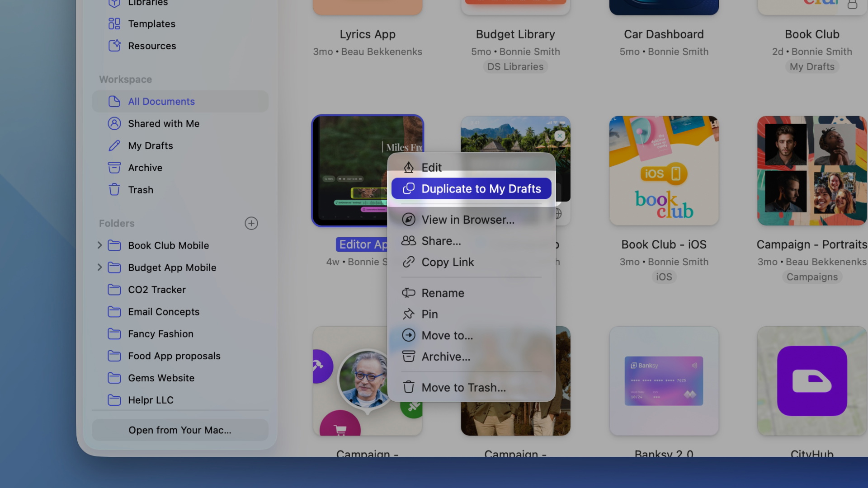
Task: Click the Edit pen icon in context menu
Action: point(409,168)
